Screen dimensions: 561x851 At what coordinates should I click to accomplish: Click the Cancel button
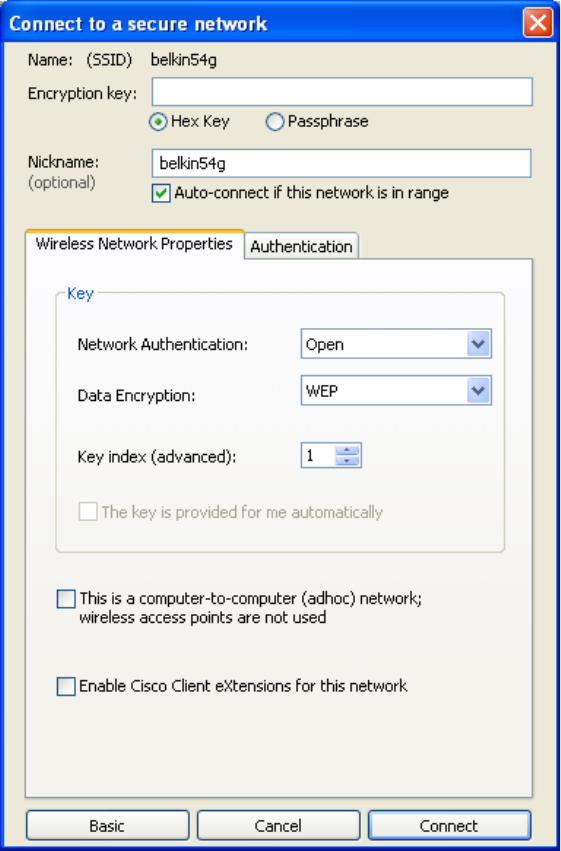point(278,825)
